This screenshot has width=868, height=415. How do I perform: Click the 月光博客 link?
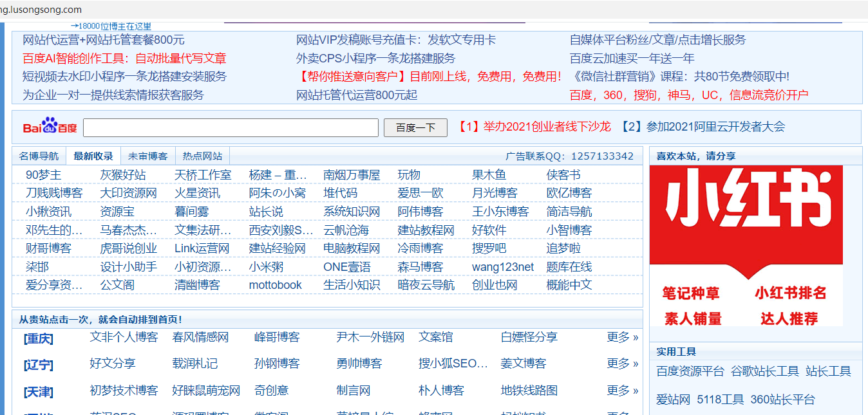tap(494, 193)
